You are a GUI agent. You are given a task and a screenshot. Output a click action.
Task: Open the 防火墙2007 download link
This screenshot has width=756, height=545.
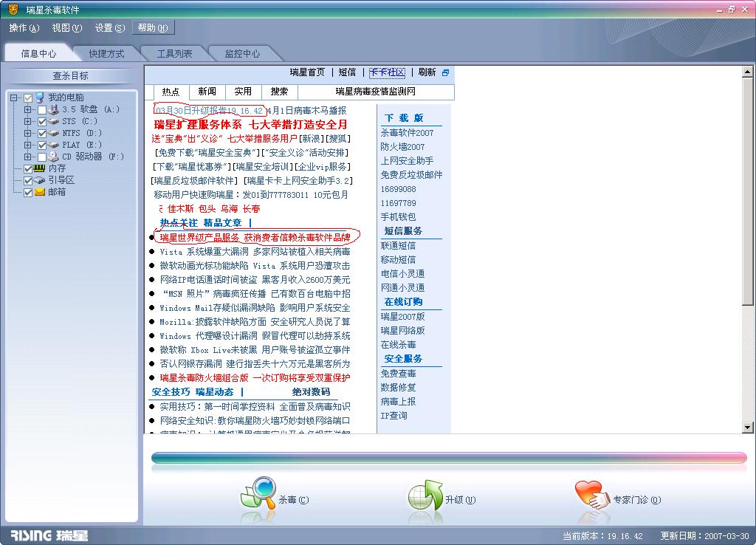click(x=402, y=147)
